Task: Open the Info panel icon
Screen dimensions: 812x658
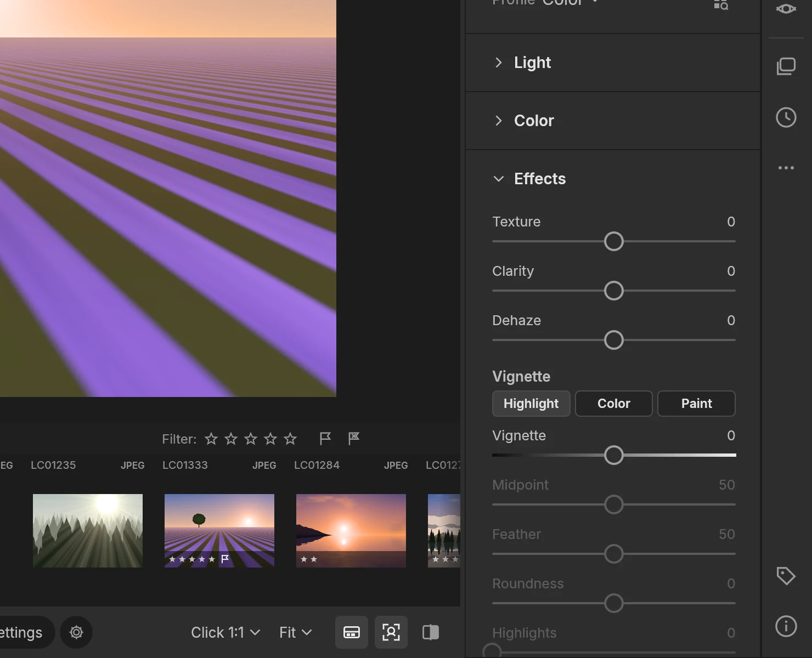Action: [x=786, y=626]
